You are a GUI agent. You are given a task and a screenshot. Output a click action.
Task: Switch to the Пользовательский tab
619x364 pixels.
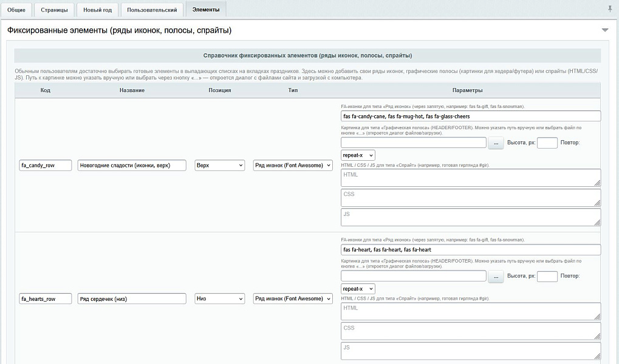coord(152,10)
